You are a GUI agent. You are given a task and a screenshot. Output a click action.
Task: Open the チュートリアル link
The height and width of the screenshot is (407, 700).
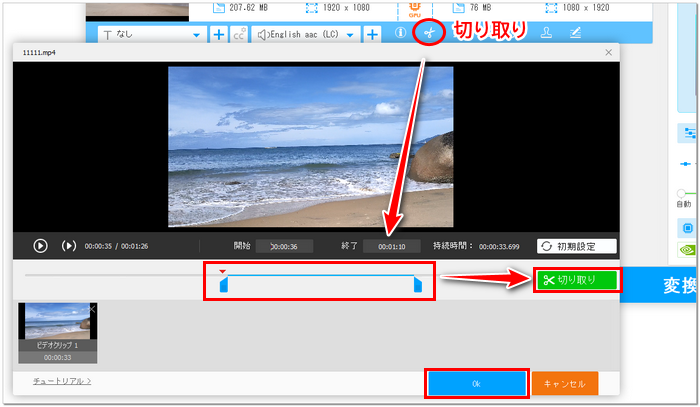click(62, 381)
